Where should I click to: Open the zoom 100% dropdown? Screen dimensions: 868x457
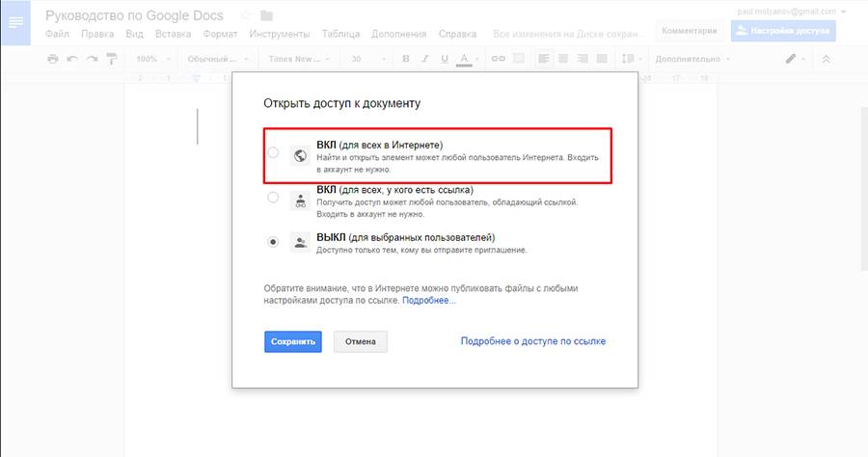[152, 59]
